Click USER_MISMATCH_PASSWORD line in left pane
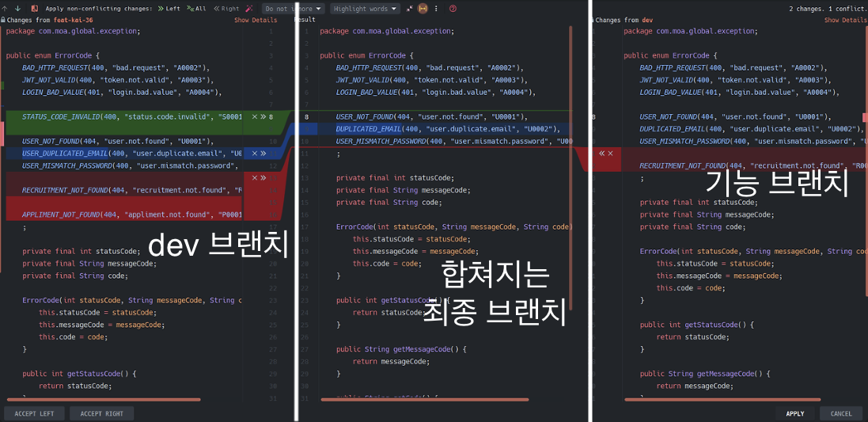Viewport: 868px width, 422px height. coord(130,165)
